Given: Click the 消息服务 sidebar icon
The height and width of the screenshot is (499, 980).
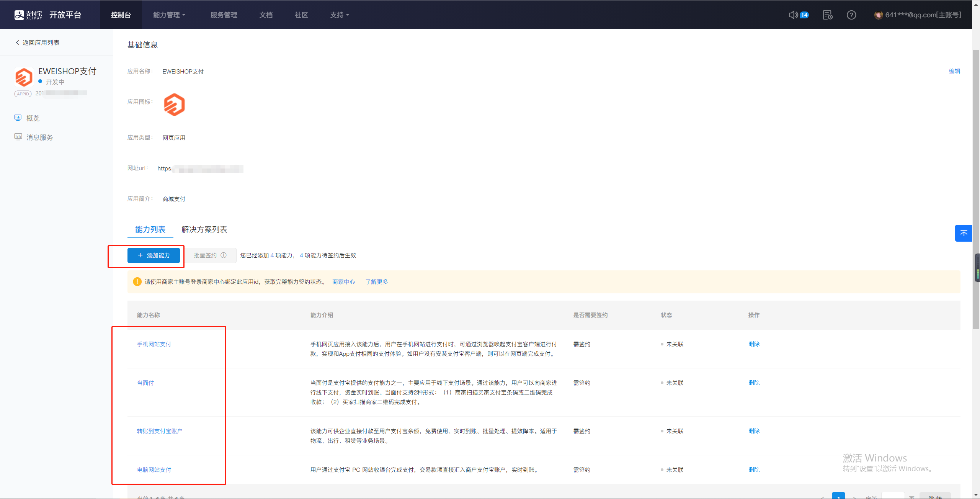Looking at the screenshot, I should 18,137.
